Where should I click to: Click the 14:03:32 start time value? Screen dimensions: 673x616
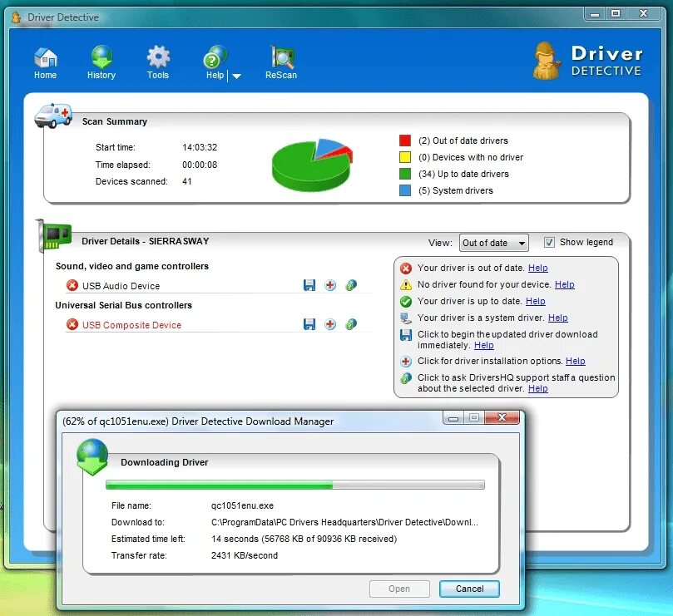[200, 148]
